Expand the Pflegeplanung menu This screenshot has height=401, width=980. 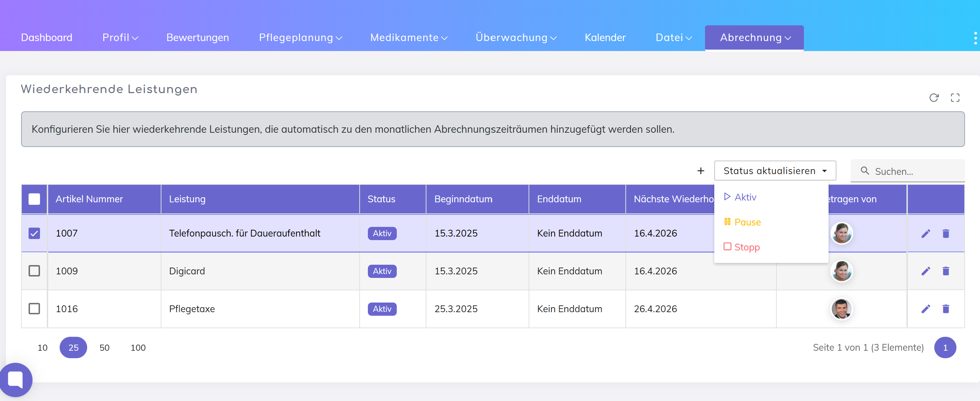[x=300, y=37]
